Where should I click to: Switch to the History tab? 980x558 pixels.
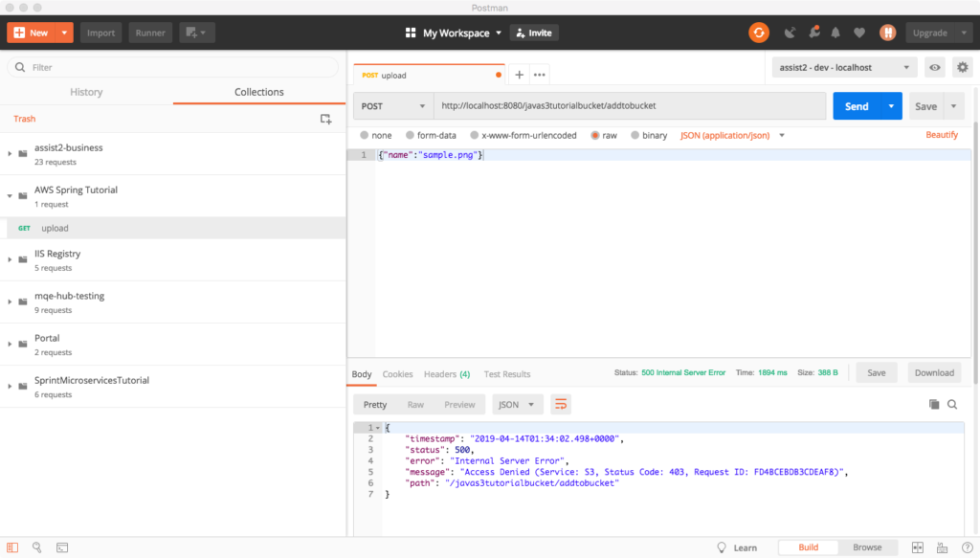[x=86, y=92]
